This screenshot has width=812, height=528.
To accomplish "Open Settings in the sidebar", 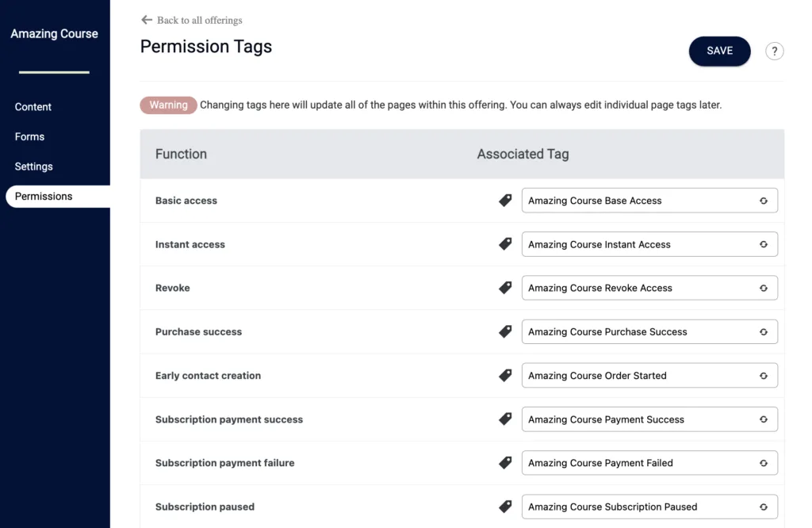I will (33, 166).
